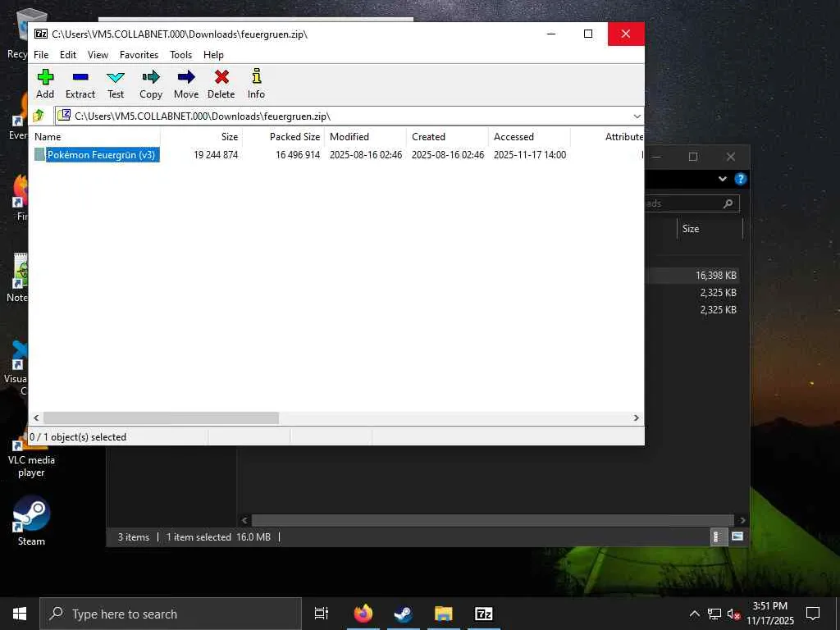Screen dimensions: 840x630
Task: Open the network tray icon
Action: 714,614
